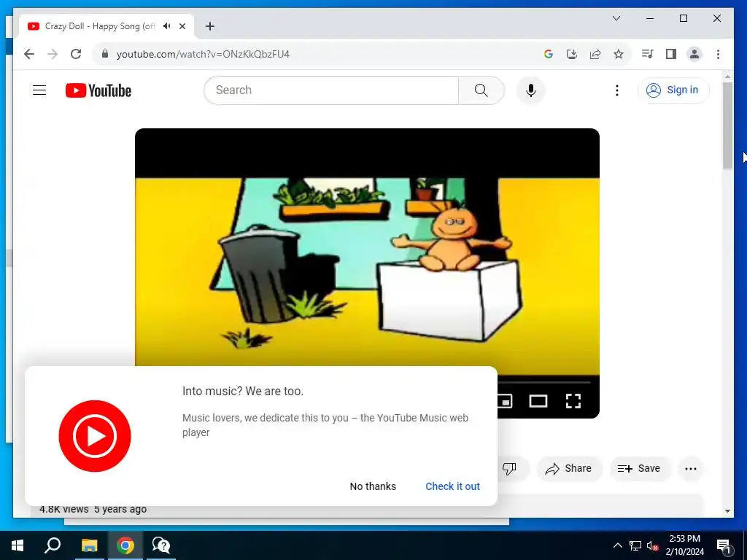Open network status tray icon
The image size is (747, 560).
tap(635, 545)
